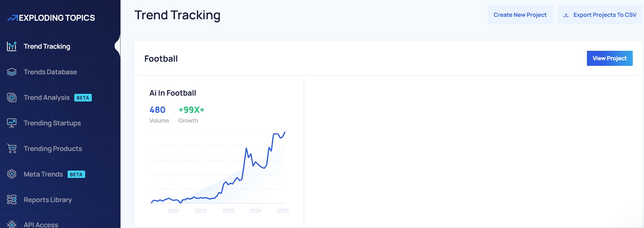This screenshot has height=228, width=644.
Task: Click the API Access icon
Action: tap(12, 224)
